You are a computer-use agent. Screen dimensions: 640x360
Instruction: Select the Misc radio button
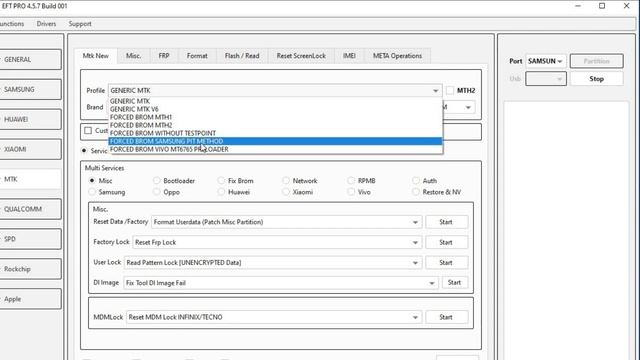click(x=92, y=180)
